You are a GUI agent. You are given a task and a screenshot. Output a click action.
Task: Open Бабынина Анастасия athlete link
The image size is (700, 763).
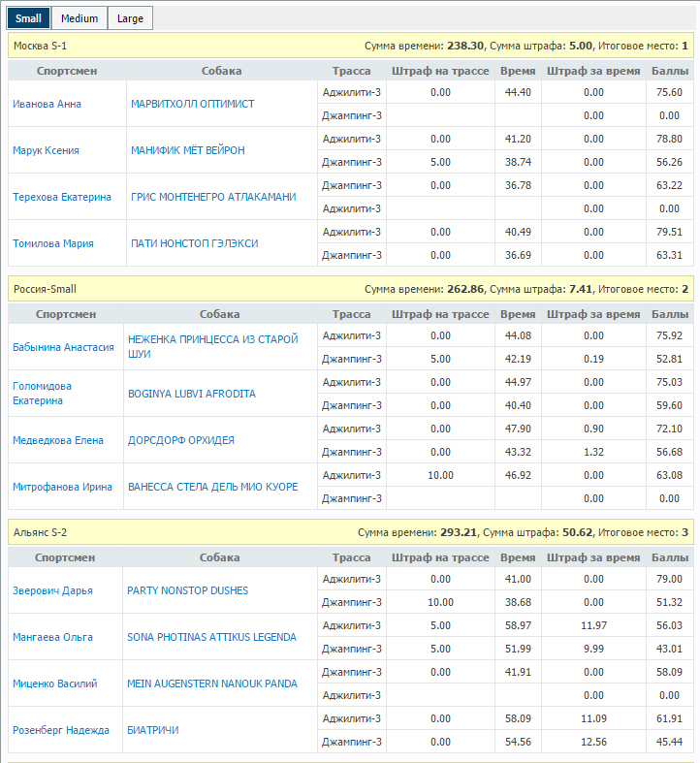click(x=63, y=347)
